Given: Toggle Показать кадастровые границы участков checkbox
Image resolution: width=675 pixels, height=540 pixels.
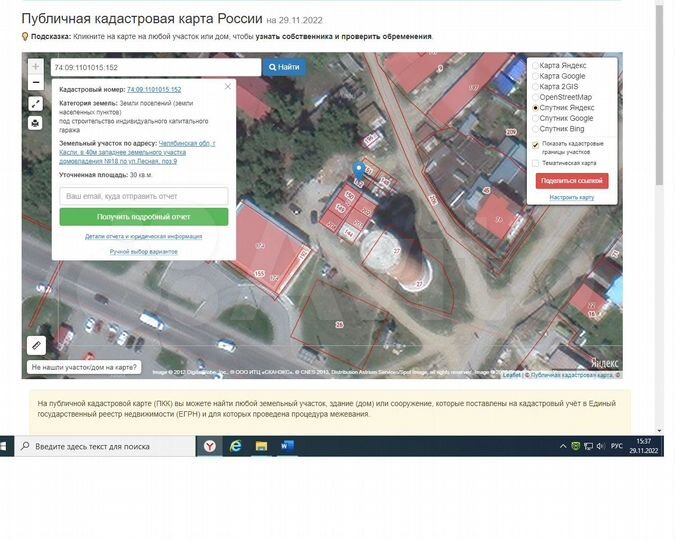Looking at the screenshot, I should click(536, 145).
